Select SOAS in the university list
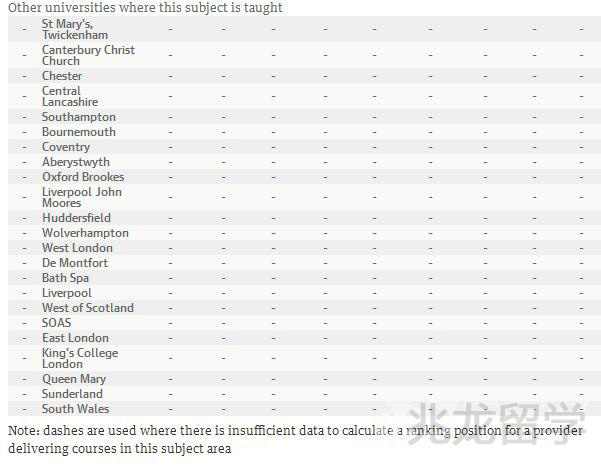Image resolution: width=601 pixels, height=466 pixels. point(56,323)
